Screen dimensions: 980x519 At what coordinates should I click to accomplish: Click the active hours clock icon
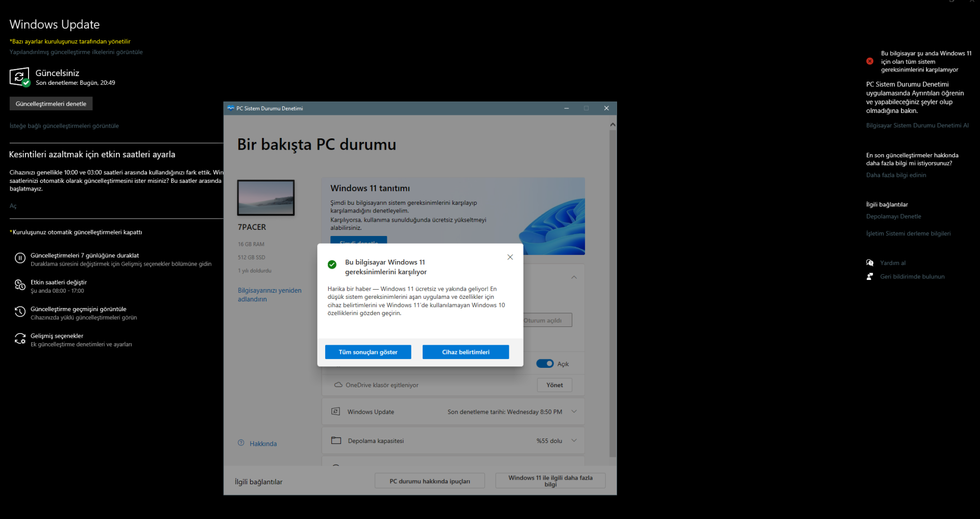coord(20,285)
